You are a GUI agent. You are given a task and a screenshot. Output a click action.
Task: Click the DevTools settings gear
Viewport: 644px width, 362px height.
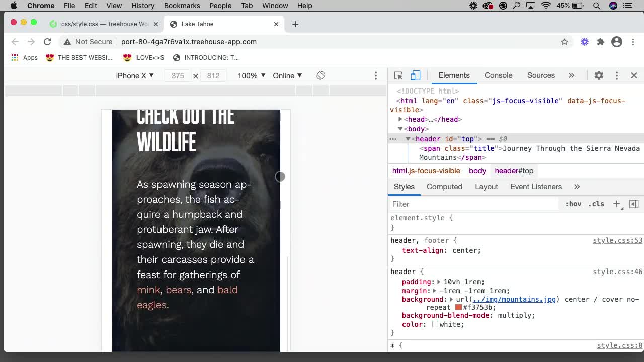(599, 75)
